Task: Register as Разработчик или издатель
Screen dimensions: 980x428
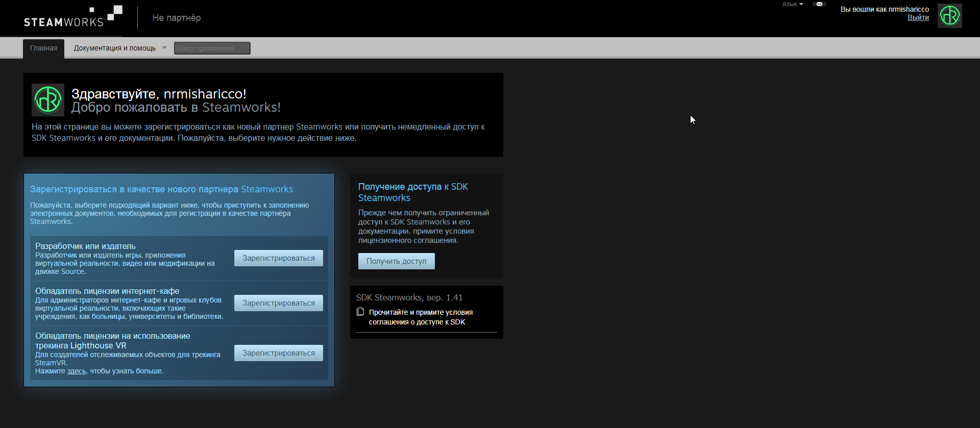Action: 279,258
